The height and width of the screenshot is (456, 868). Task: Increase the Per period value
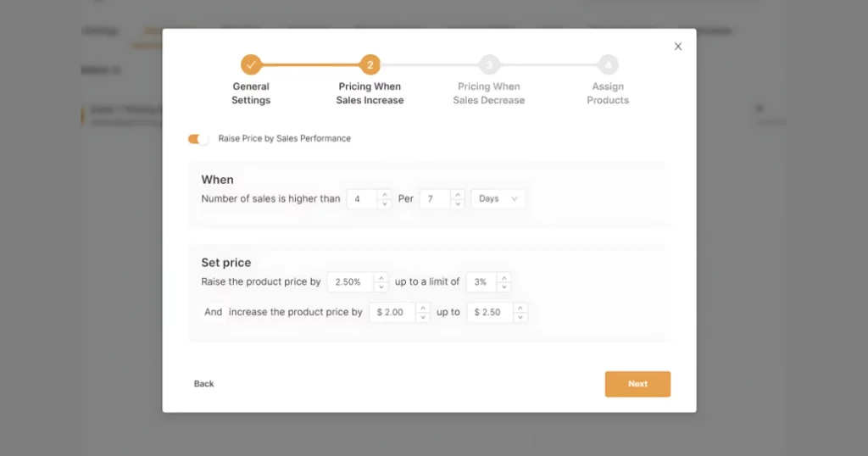458,194
